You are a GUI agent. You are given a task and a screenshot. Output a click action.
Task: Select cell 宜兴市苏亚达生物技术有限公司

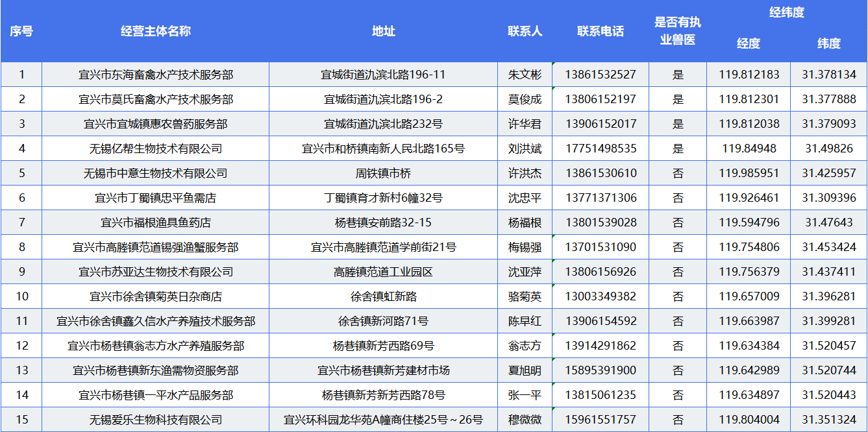[x=156, y=272]
